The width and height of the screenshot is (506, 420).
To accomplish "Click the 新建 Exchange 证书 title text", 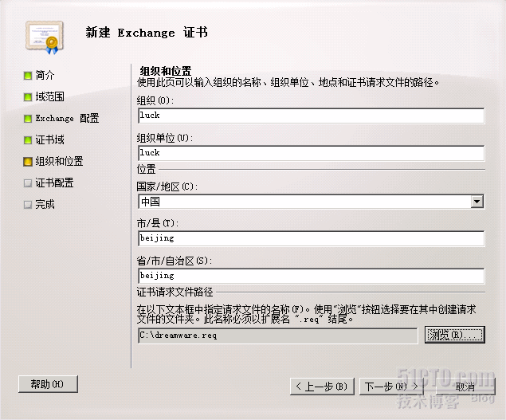I will click(x=147, y=33).
